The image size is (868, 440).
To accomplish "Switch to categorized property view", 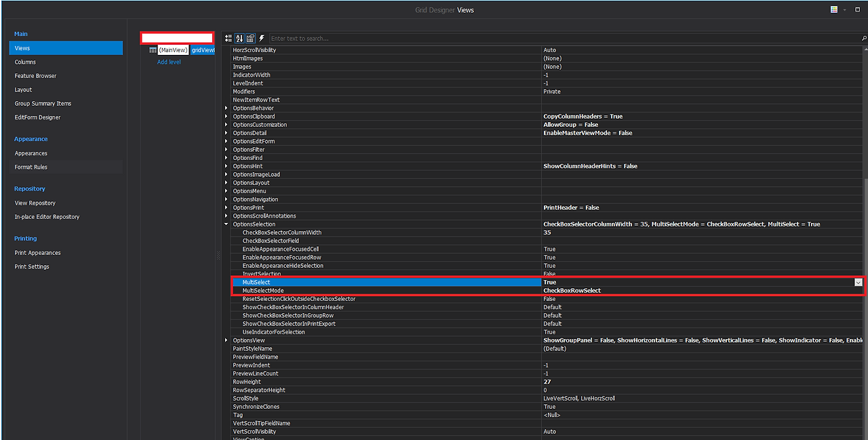I will 229,38.
